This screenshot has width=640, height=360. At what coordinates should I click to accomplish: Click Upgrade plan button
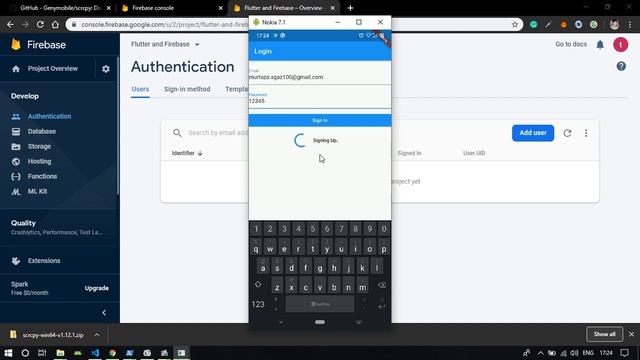tap(97, 288)
